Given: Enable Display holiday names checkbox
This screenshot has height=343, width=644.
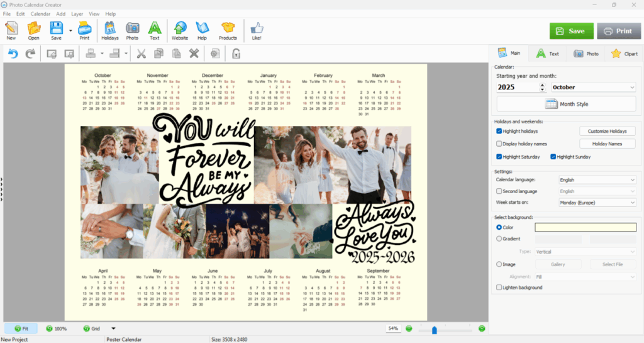Looking at the screenshot, I should [499, 143].
